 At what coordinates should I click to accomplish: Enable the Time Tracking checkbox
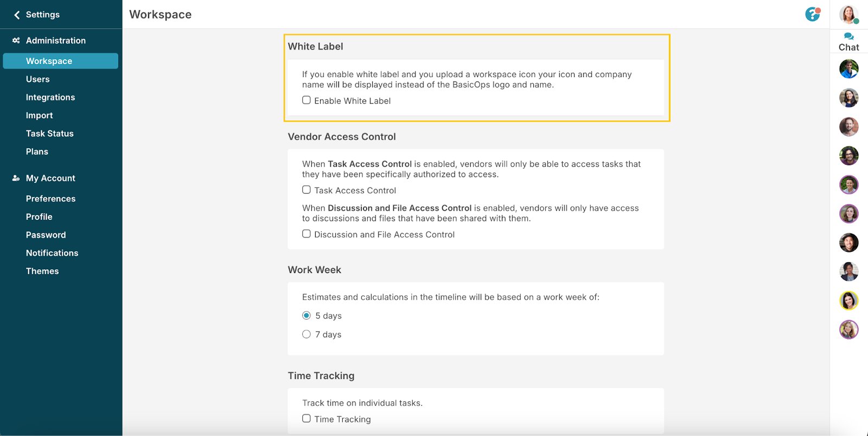pos(307,419)
